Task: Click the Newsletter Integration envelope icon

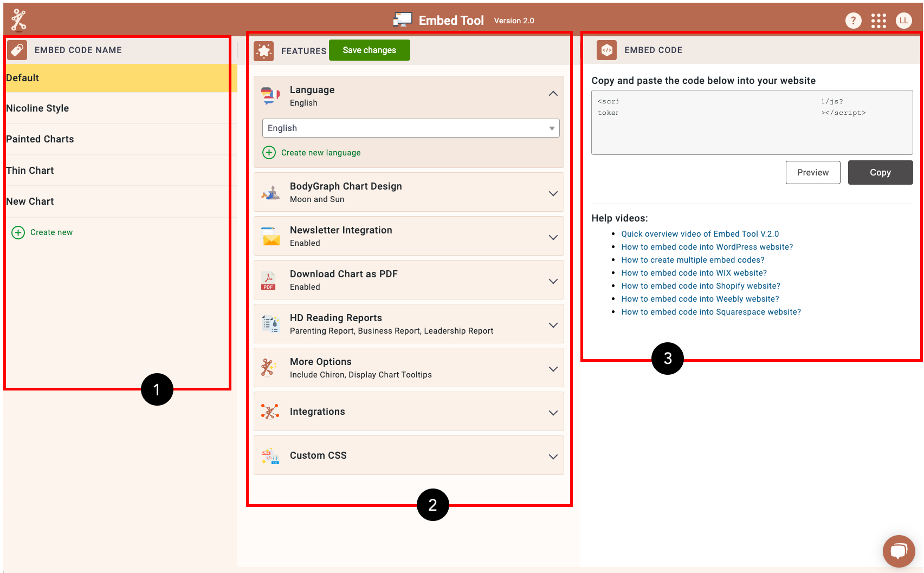Action: (270, 236)
